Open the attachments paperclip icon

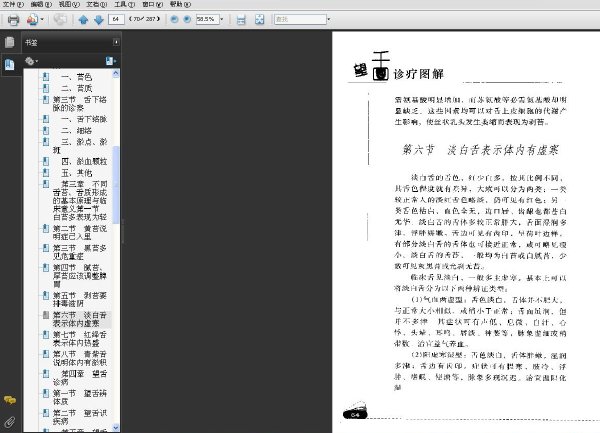(10, 422)
